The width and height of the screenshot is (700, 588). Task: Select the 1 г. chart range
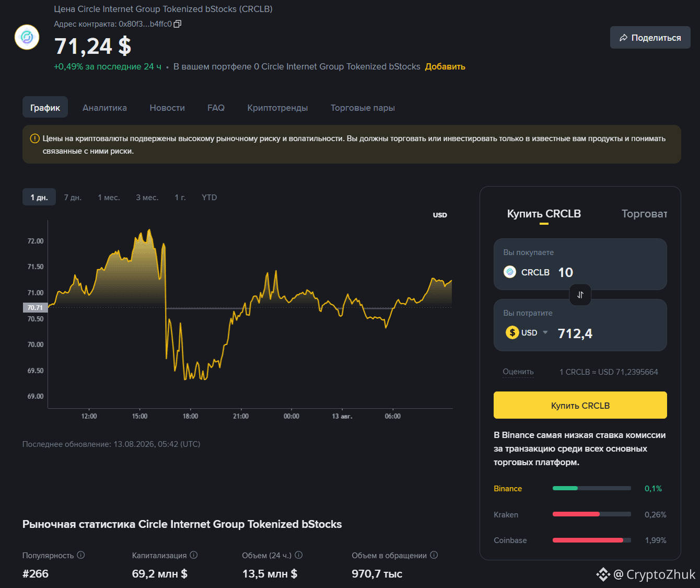pyautogui.click(x=180, y=198)
